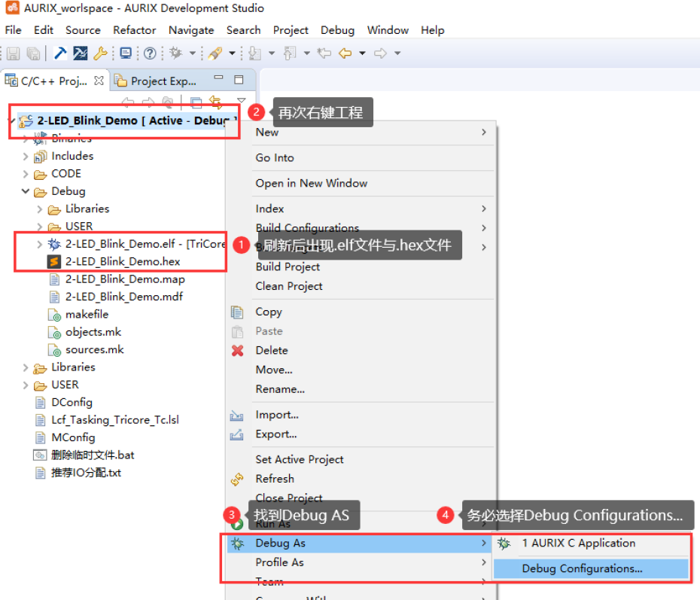The image size is (700, 600).
Task: Click the Rebuild hammer icon with dark background
Action: click(x=81, y=53)
